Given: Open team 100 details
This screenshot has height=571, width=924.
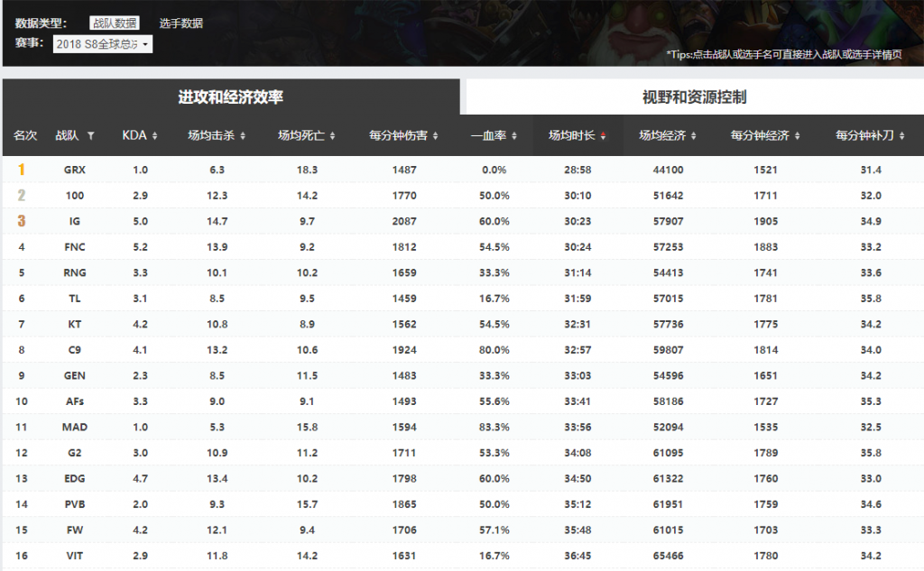Looking at the screenshot, I should (x=75, y=196).
